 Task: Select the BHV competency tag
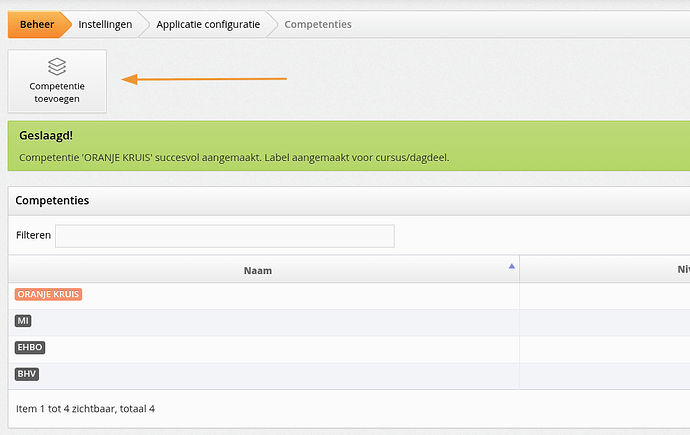(x=28, y=374)
